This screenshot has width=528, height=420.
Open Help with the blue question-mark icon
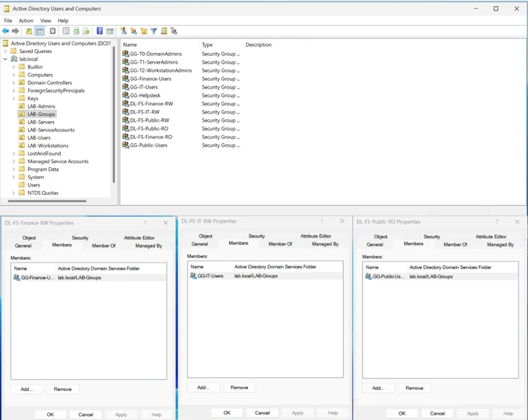pos(99,31)
